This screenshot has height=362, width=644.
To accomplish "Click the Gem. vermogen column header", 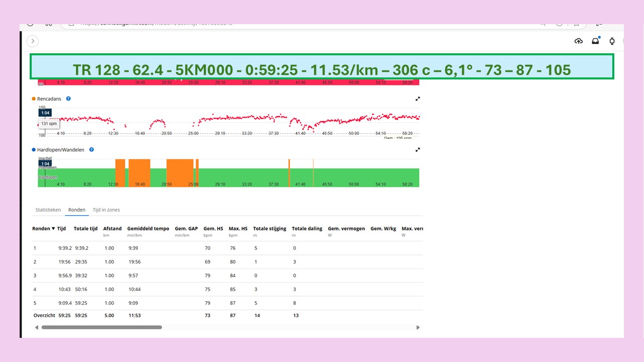I will [346, 228].
